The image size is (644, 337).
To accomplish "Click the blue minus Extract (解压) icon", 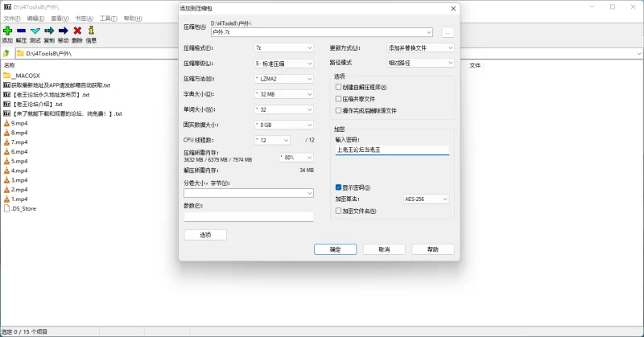I will tap(22, 31).
